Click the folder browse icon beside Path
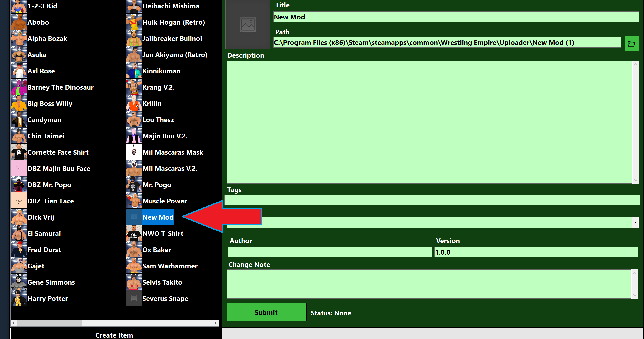Viewport: 644px width, 339px height. (x=631, y=44)
